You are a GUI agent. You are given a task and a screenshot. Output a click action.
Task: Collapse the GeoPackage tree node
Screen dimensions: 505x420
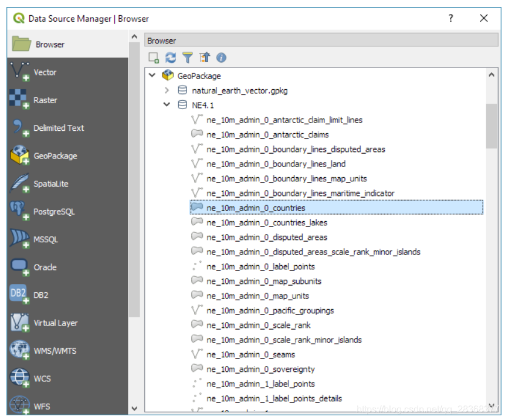(152, 75)
